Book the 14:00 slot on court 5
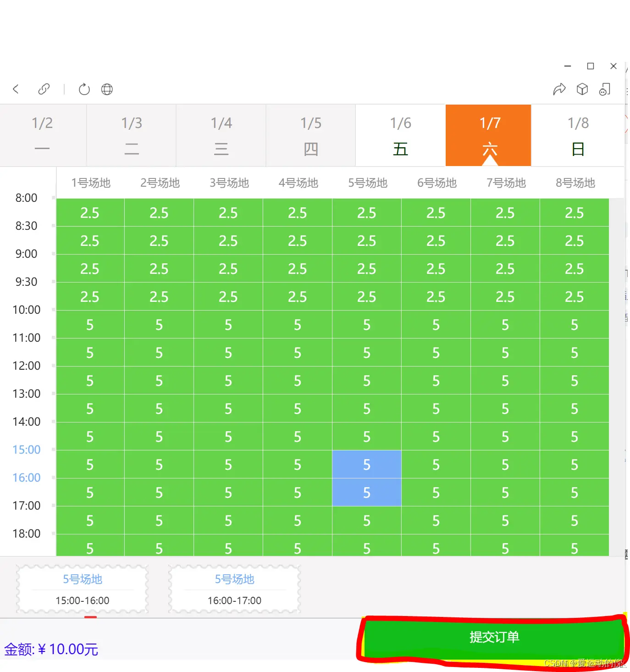The image size is (630, 672). pyautogui.click(x=367, y=437)
